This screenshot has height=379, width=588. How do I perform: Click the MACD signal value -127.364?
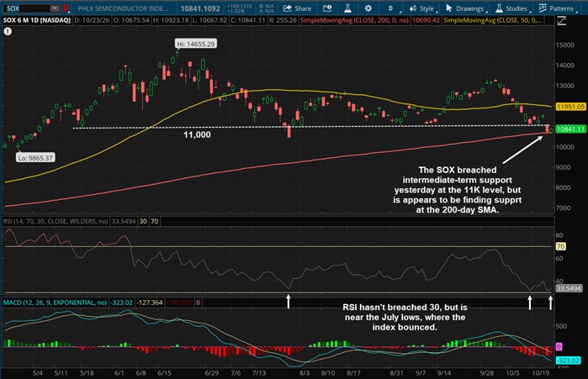[x=150, y=303]
